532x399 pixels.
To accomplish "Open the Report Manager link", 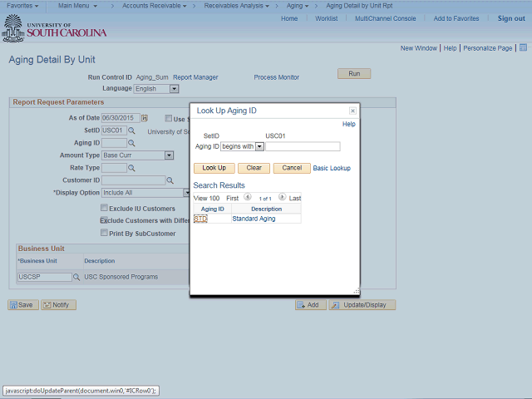I will coord(195,77).
